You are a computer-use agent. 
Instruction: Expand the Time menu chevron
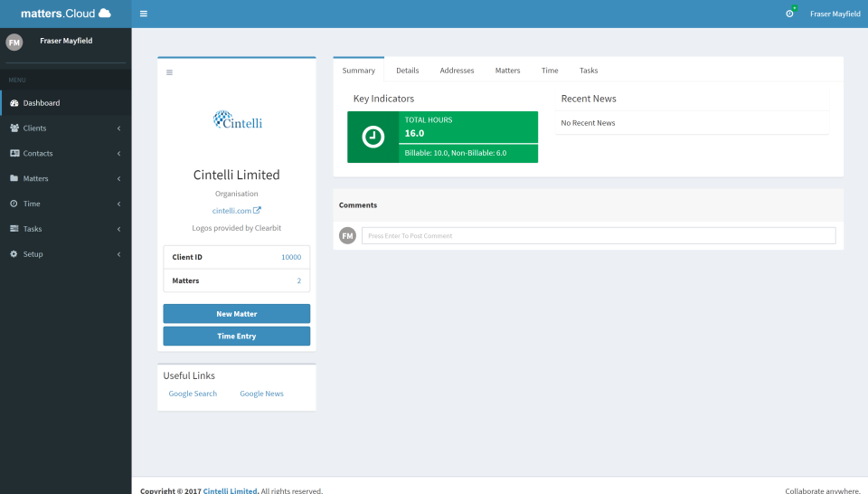[119, 204]
